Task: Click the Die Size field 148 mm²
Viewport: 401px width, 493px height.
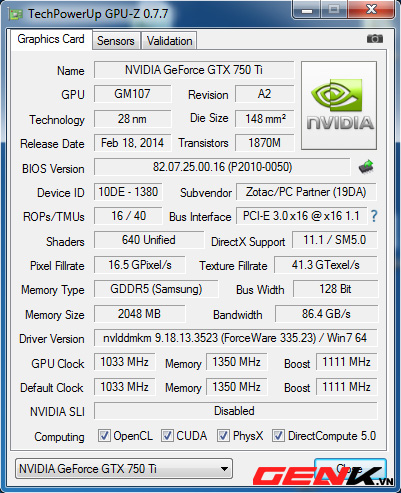Action: [x=265, y=119]
